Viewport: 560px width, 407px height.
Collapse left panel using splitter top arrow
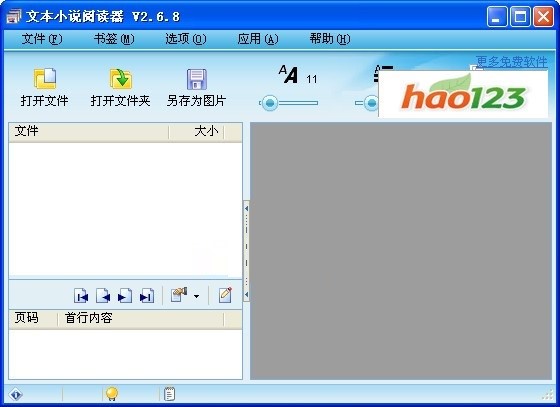click(246, 208)
